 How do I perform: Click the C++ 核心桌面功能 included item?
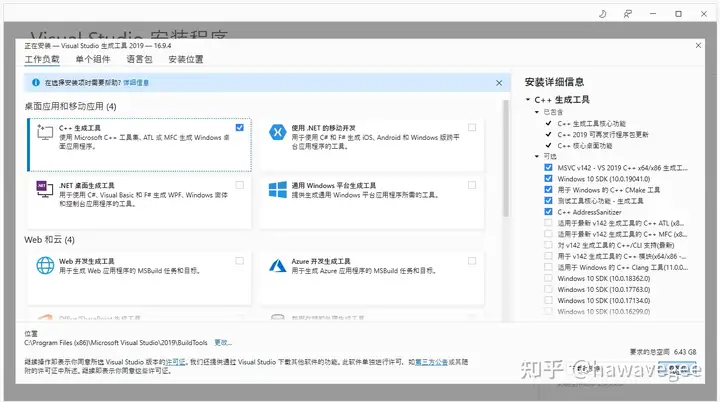coord(585,146)
